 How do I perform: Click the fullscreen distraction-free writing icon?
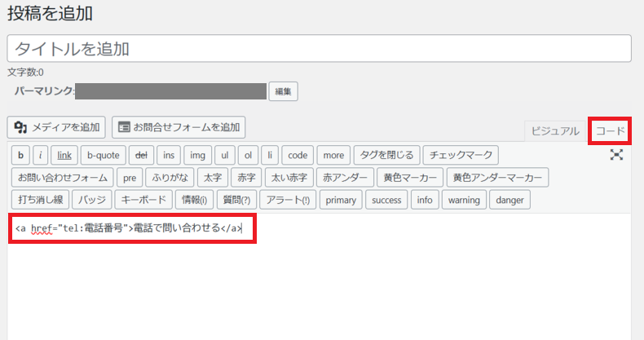(616, 155)
